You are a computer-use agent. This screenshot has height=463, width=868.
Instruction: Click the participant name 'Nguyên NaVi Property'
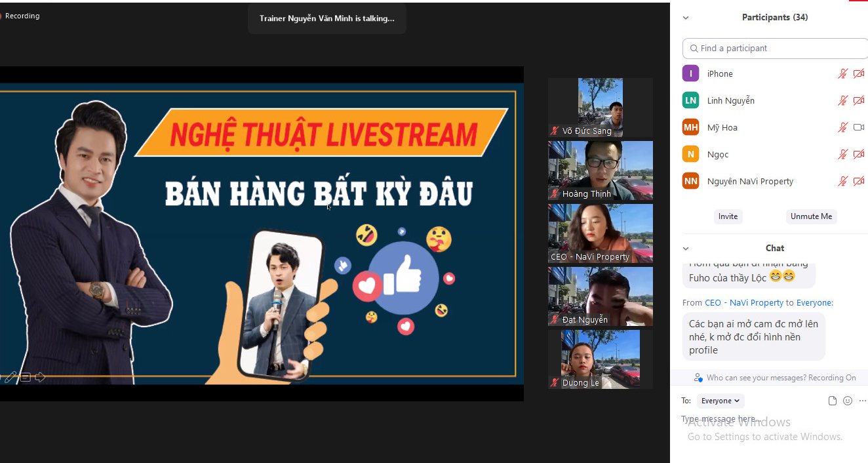pyautogui.click(x=751, y=181)
